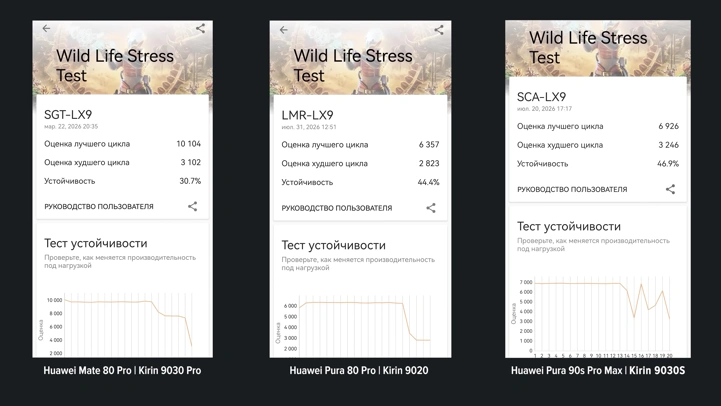This screenshot has height=406, width=721.
Task: Click the stability value 44.4%
Action: [x=428, y=182]
